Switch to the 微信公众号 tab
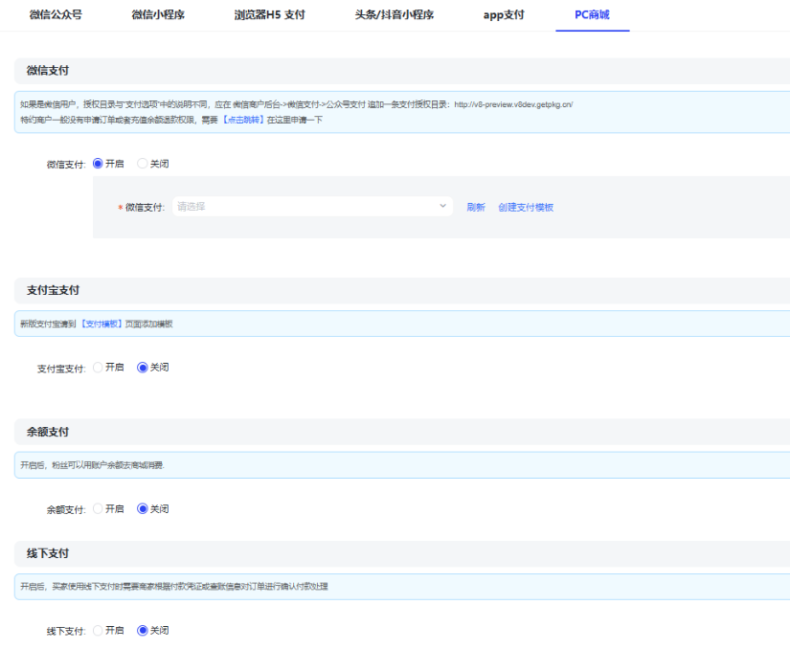The height and width of the screenshot is (672, 790). [56, 15]
